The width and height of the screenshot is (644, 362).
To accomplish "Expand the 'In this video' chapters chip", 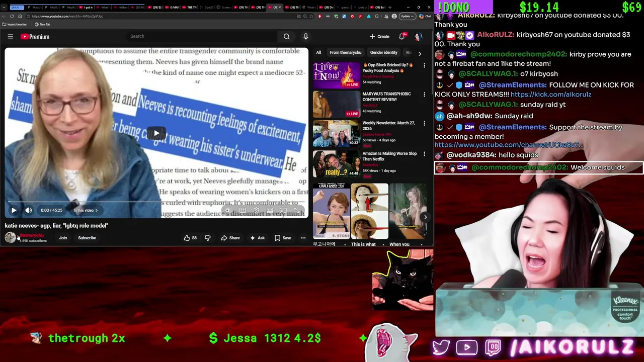I will [86, 210].
